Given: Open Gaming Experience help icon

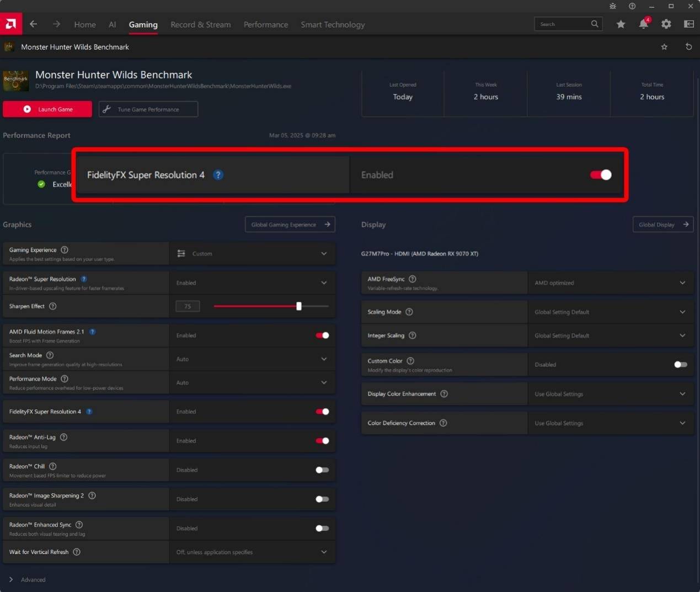Looking at the screenshot, I should [x=65, y=250].
